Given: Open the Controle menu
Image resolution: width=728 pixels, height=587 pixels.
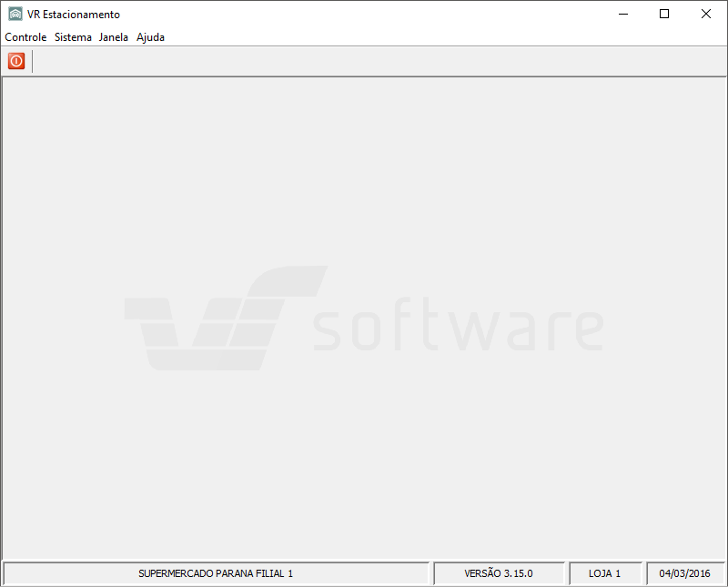Looking at the screenshot, I should (25, 37).
